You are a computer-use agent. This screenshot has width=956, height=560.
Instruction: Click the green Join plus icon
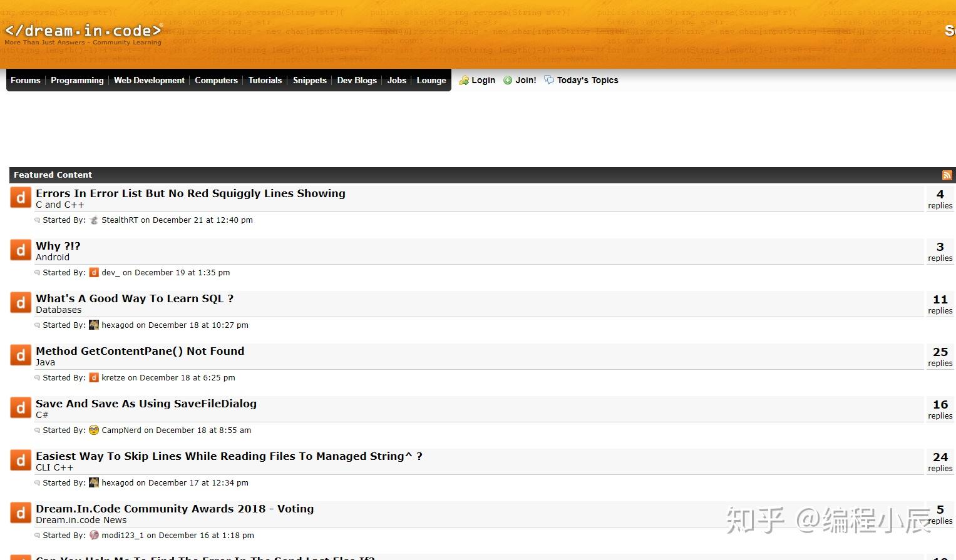[508, 80]
